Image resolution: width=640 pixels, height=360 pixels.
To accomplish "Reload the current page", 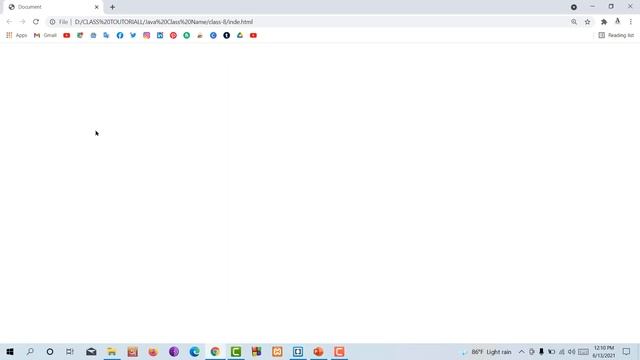I will click(36, 22).
